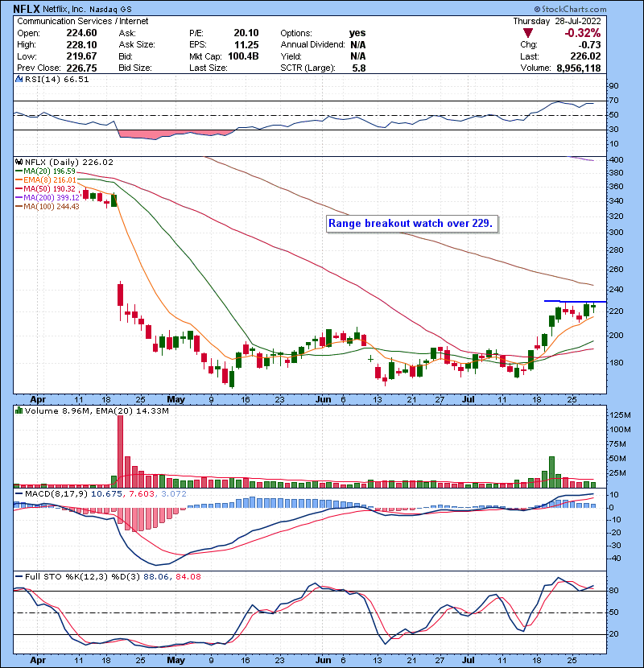
Task: Click the MA(200) 399.12 legend entry
Action: pos(47,198)
